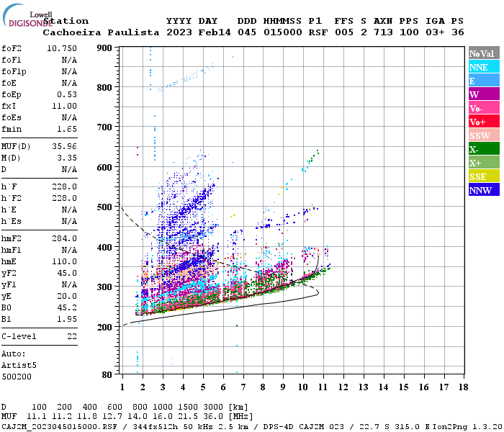Select the 500 km y-axis label
The height and width of the screenshot is (432, 504).
coord(104,207)
